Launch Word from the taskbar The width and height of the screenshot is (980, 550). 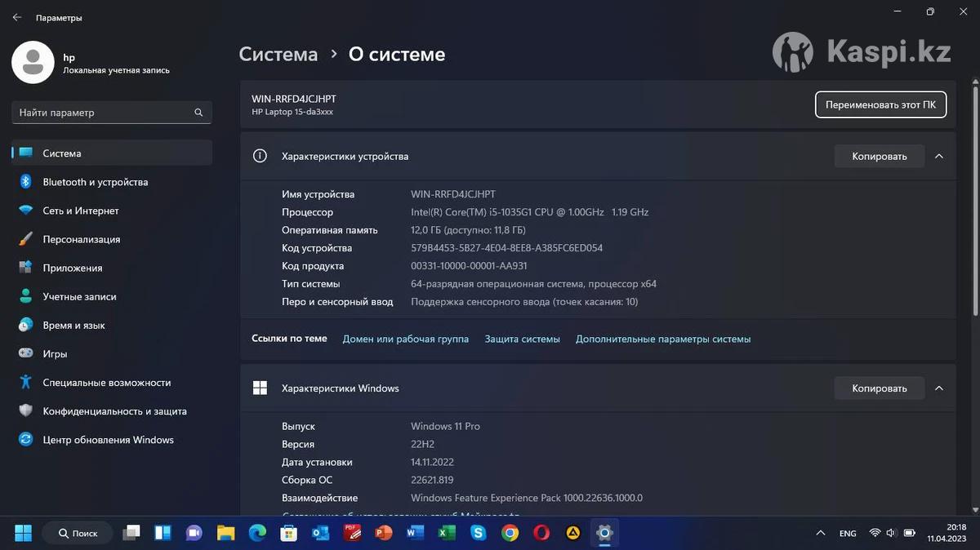415,533
